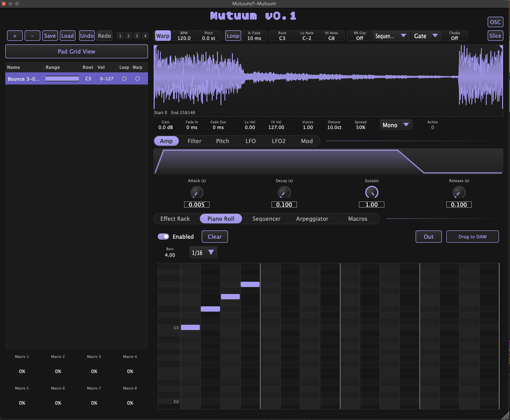
Task: Click the Undo button
Action: tap(87, 36)
